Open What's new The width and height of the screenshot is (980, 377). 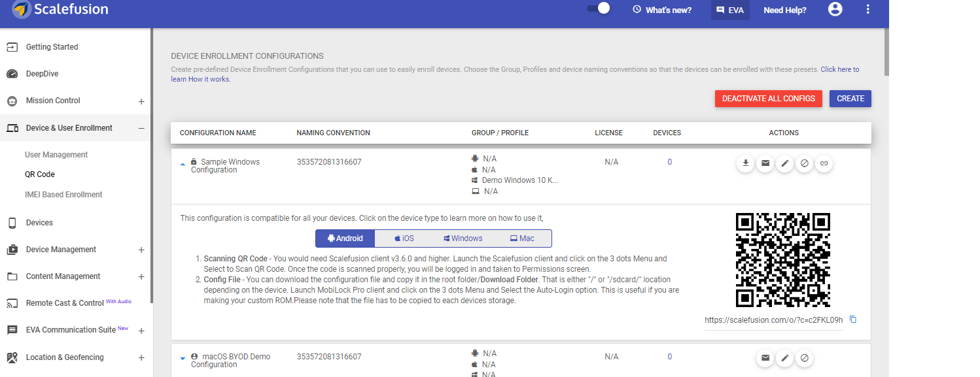662,10
